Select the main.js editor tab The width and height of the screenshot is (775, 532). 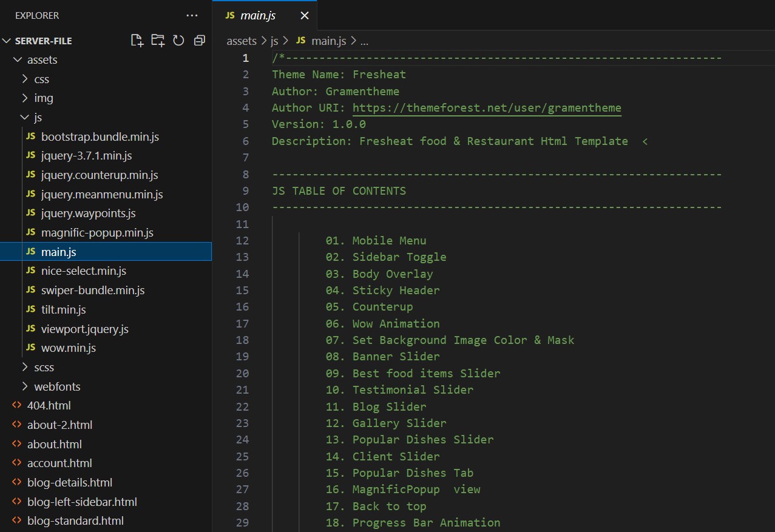pos(258,16)
